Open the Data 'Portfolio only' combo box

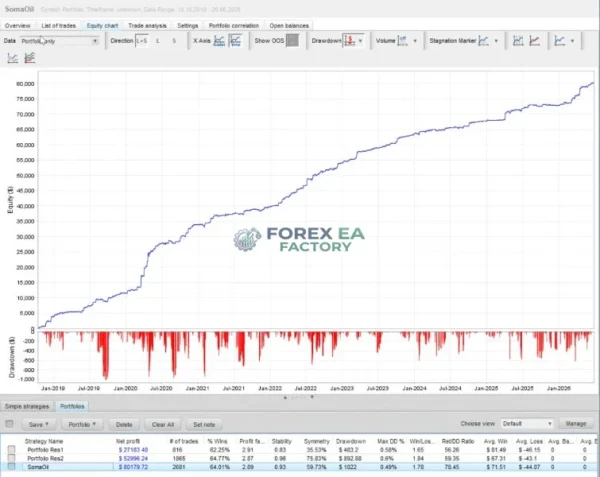(59, 41)
